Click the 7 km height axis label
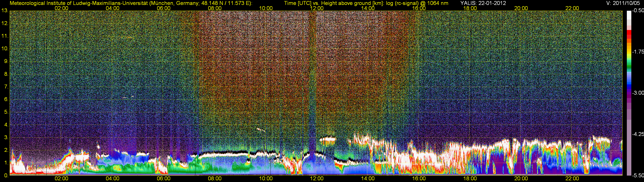 pos(6,87)
